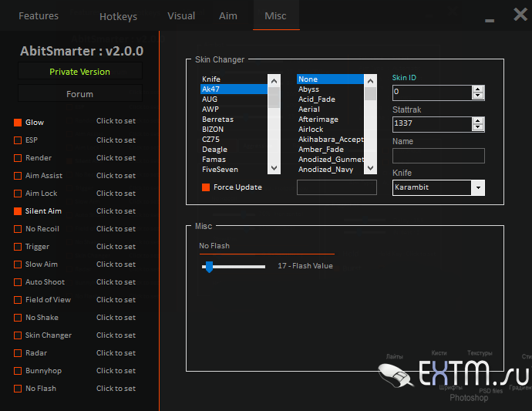Select Knife in the weapon list
532x411 pixels.
(x=234, y=79)
